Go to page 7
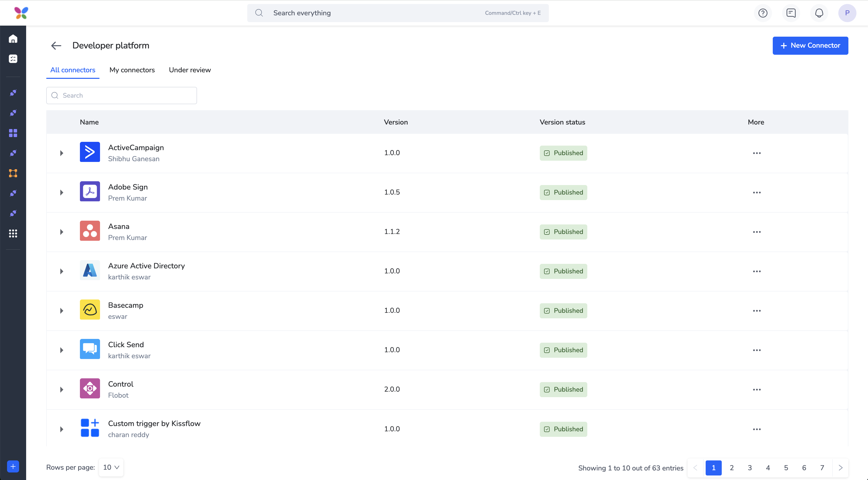 [x=822, y=468]
